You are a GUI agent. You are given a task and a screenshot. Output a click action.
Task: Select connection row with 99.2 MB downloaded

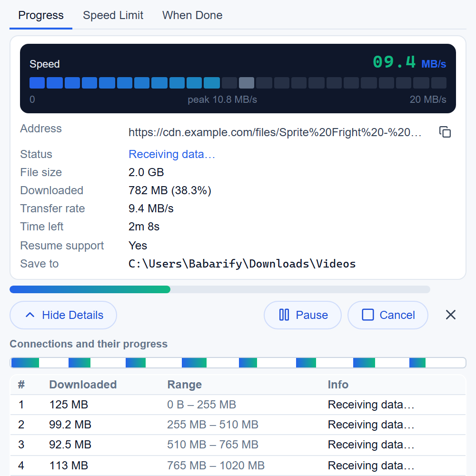click(x=238, y=425)
